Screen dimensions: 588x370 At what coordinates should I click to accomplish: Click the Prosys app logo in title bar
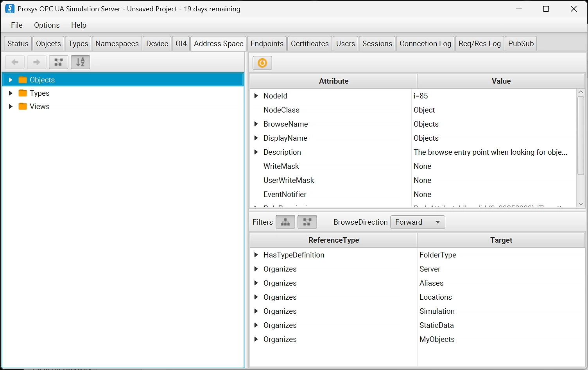click(x=10, y=9)
